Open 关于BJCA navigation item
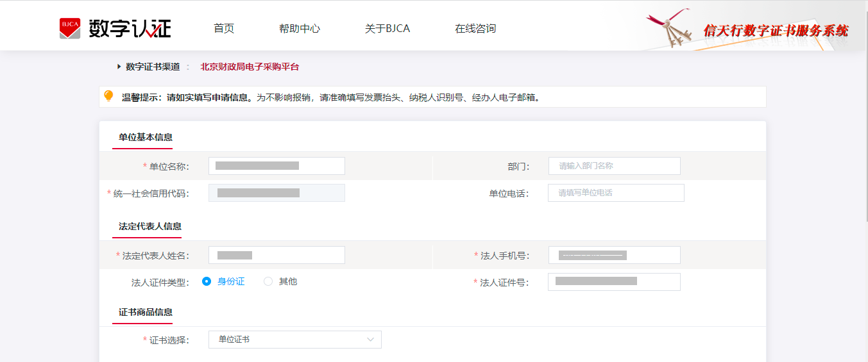Screen dimensions: 868x362 point(387,29)
